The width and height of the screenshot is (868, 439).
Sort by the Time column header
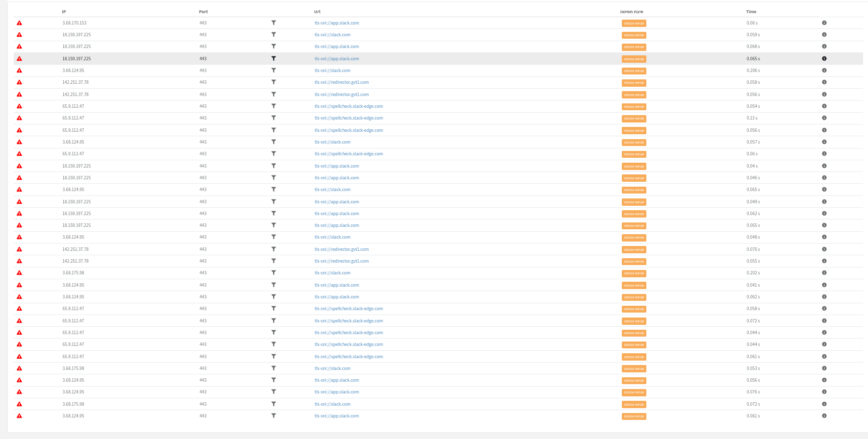pyautogui.click(x=751, y=12)
